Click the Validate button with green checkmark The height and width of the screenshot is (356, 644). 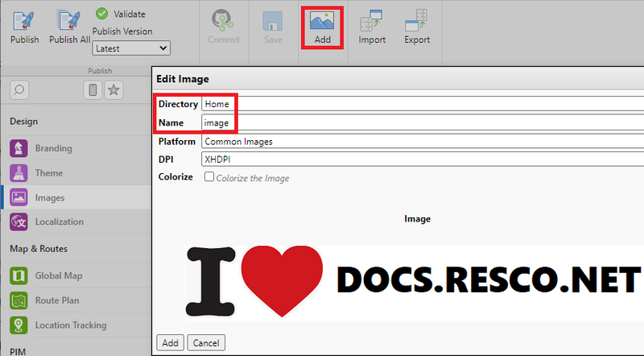click(121, 14)
